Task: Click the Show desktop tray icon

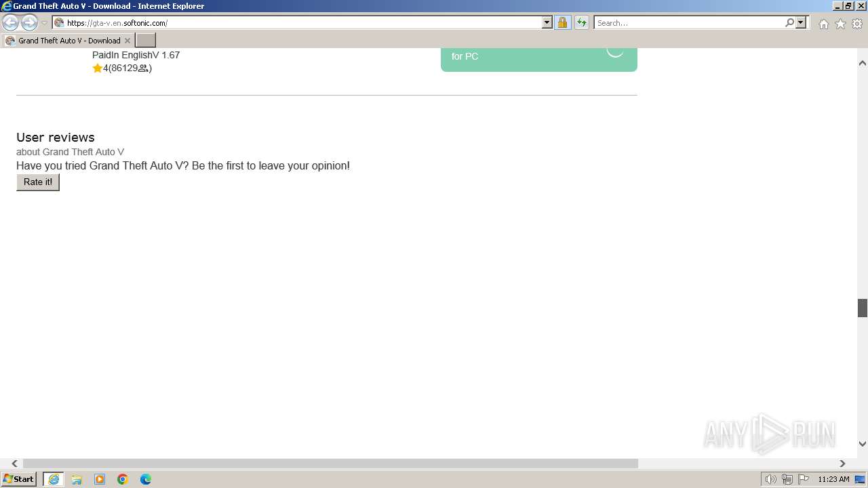Action: [x=860, y=479]
